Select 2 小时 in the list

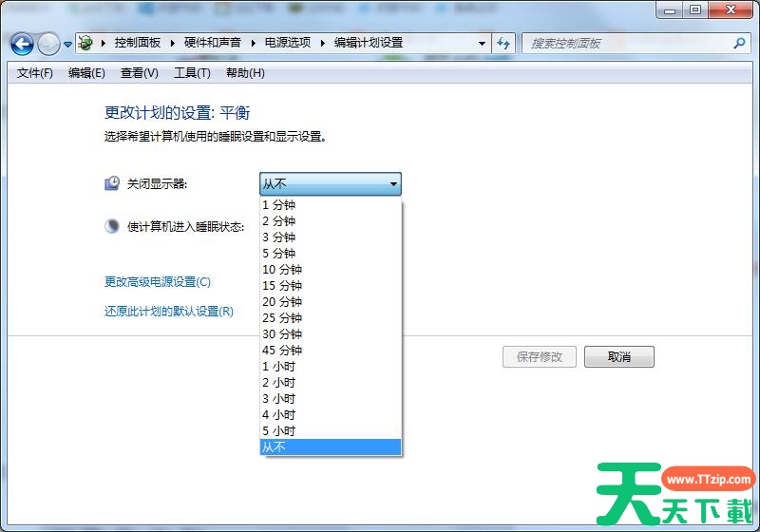(x=331, y=383)
